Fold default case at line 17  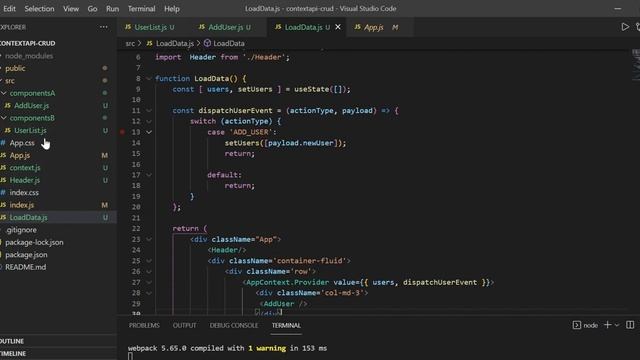(149, 175)
